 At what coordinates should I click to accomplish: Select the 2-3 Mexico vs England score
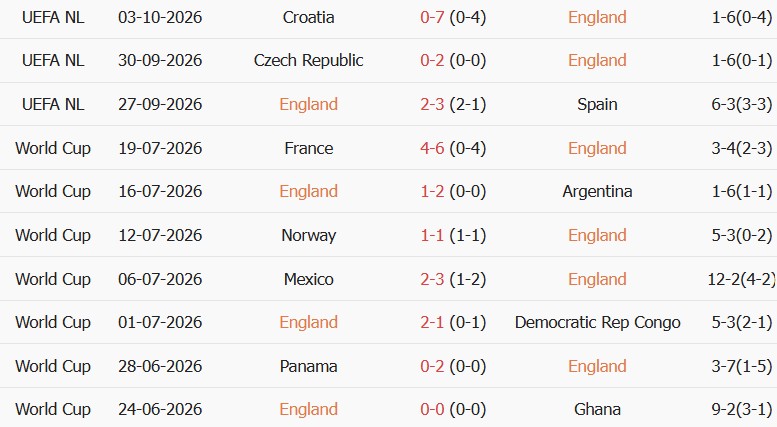(x=432, y=279)
